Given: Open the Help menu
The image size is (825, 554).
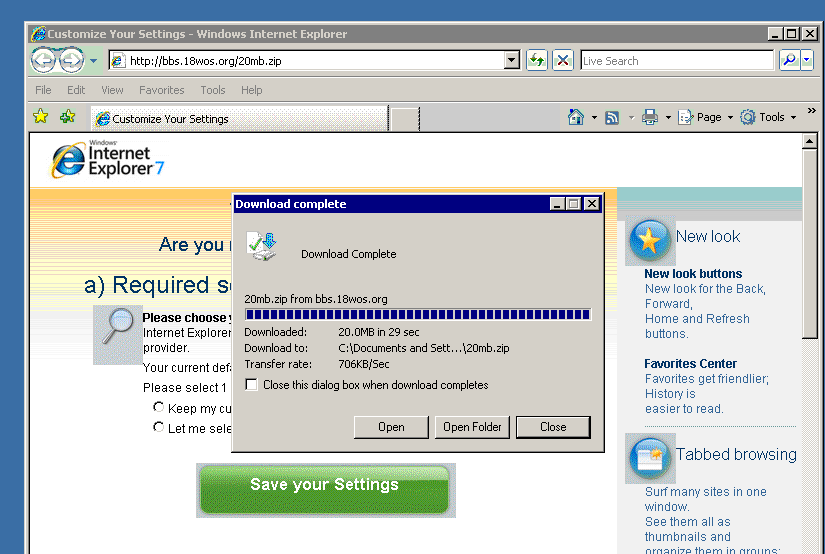Looking at the screenshot, I should (251, 90).
